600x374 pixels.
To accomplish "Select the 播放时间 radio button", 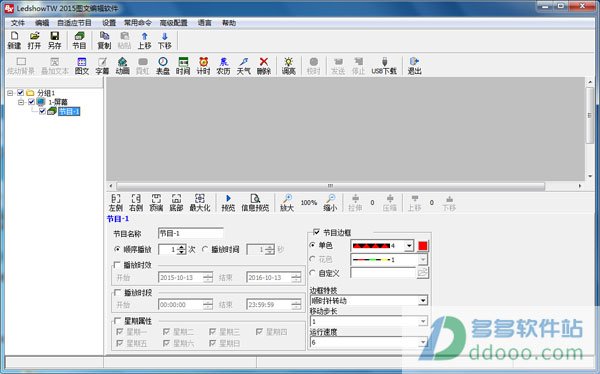I will coord(205,249).
